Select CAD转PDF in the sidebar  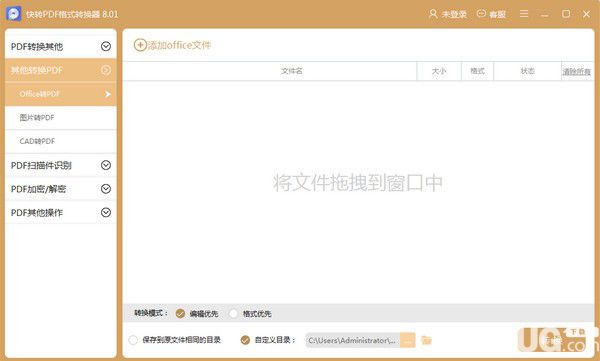(61, 142)
